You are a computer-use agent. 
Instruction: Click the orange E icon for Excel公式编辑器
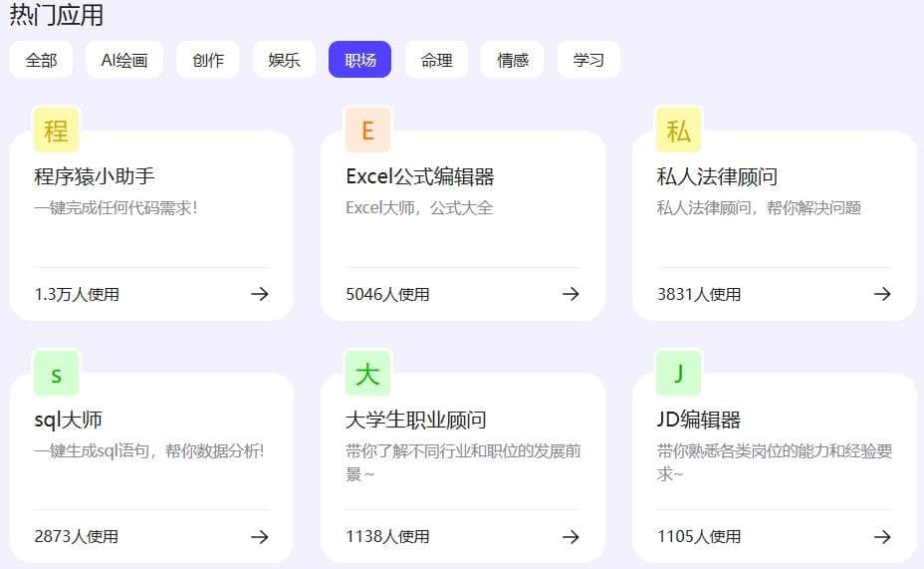click(x=367, y=131)
